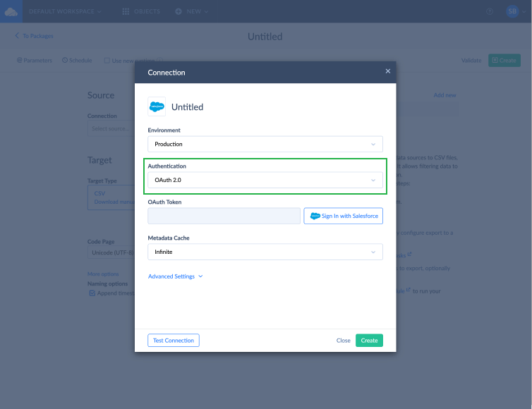The width and height of the screenshot is (532, 409).
Task: Click the top-right package Create button
Action: [504, 61]
